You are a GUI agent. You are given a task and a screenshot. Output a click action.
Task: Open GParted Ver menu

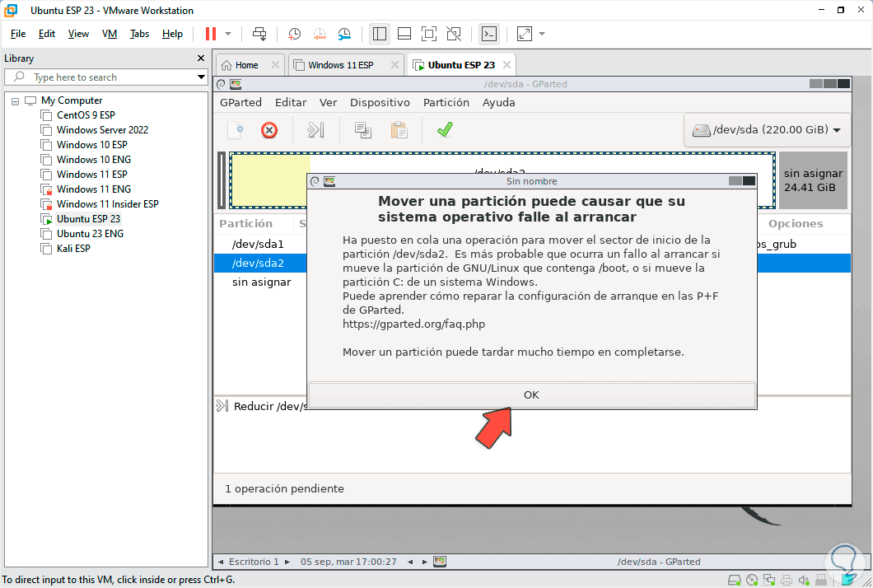328,102
